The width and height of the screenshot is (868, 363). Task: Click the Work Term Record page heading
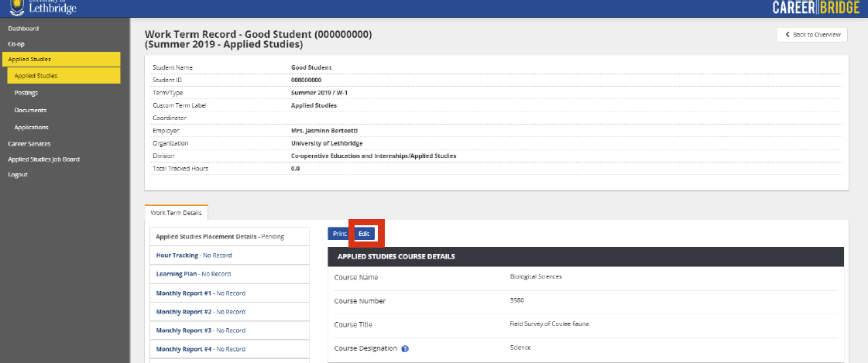point(258,39)
